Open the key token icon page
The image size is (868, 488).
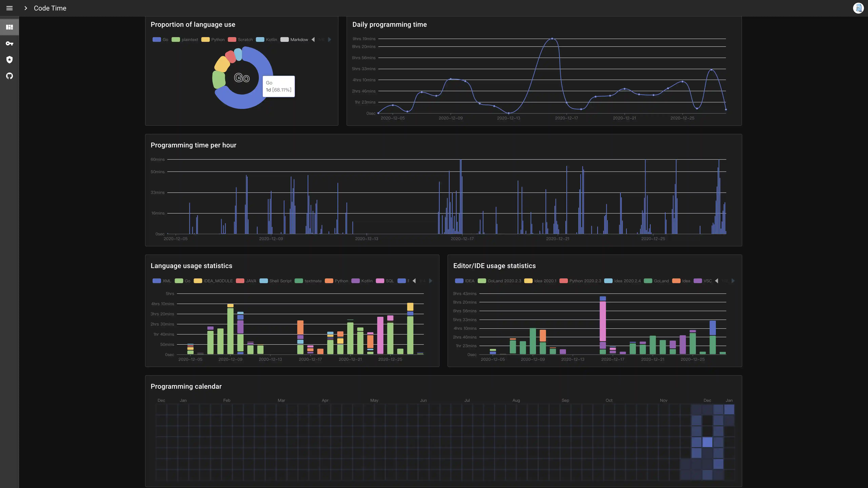point(9,43)
